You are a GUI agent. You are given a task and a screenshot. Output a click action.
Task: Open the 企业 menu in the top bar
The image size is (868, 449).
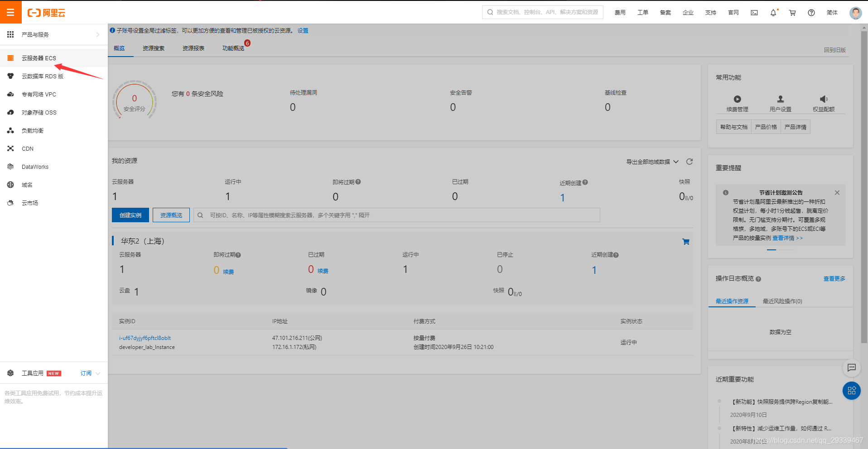(688, 13)
